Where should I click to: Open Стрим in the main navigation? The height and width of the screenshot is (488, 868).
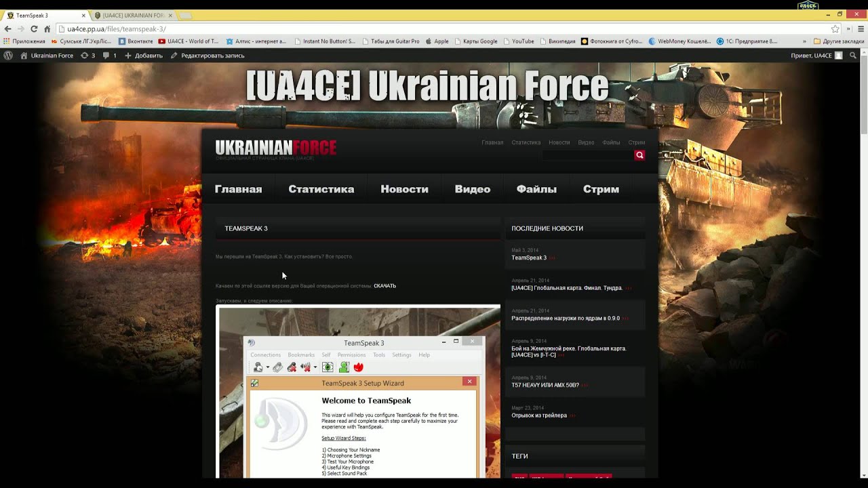pyautogui.click(x=601, y=189)
